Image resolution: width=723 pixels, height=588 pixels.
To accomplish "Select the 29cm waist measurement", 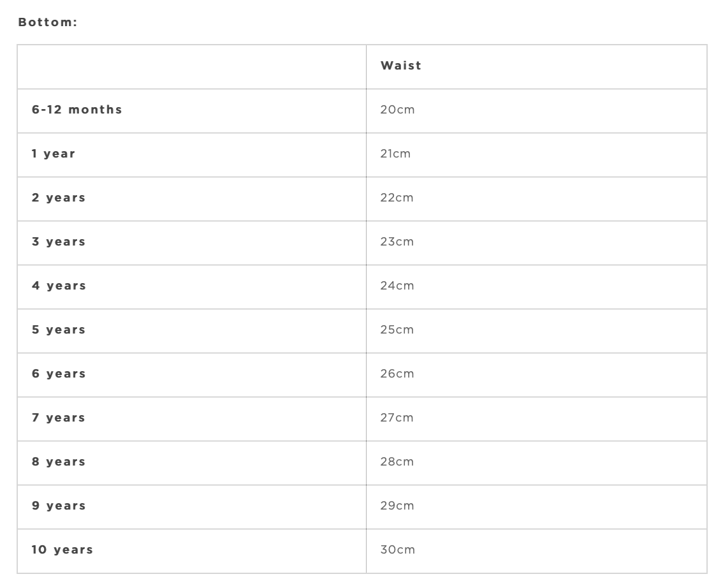I will [x=397, y=506].
